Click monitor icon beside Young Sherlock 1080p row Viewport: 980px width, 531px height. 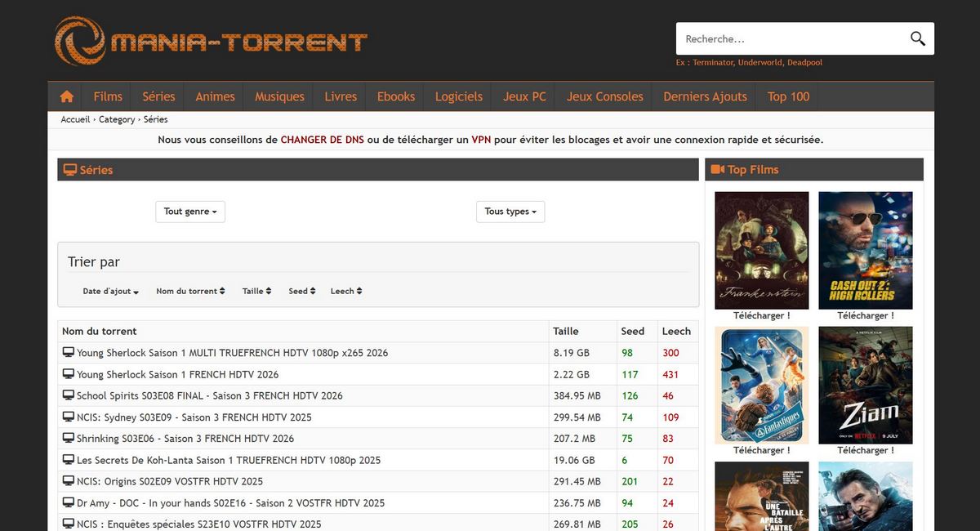69,353
